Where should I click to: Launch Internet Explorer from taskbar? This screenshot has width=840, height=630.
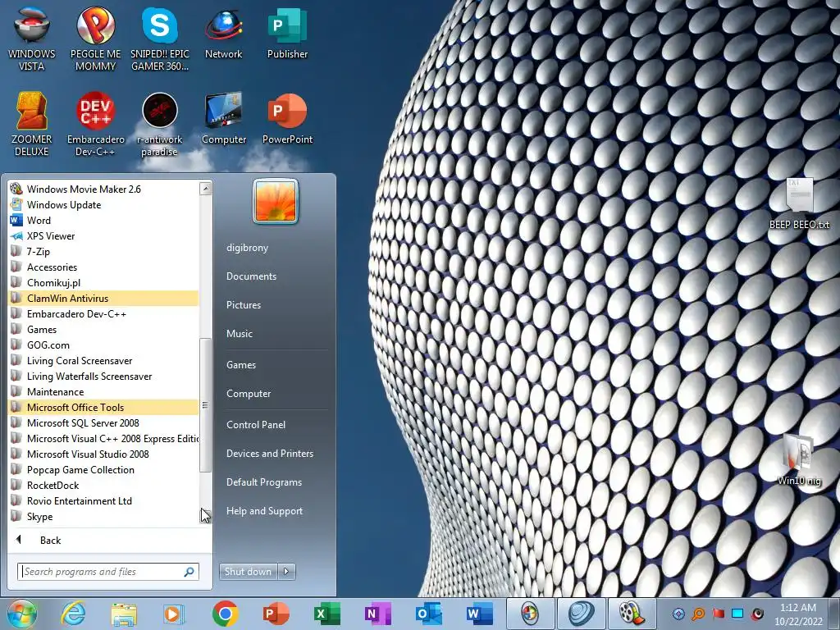point(73,614)
